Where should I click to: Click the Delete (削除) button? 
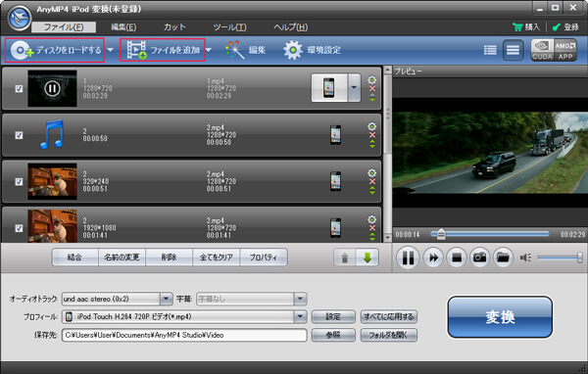(169, 257)
